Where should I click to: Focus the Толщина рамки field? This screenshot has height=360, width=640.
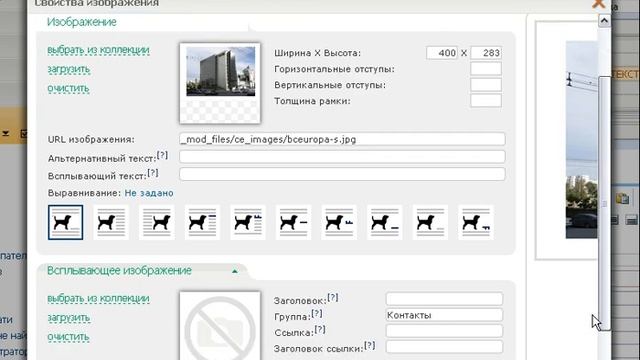click(x=486, y=101)
